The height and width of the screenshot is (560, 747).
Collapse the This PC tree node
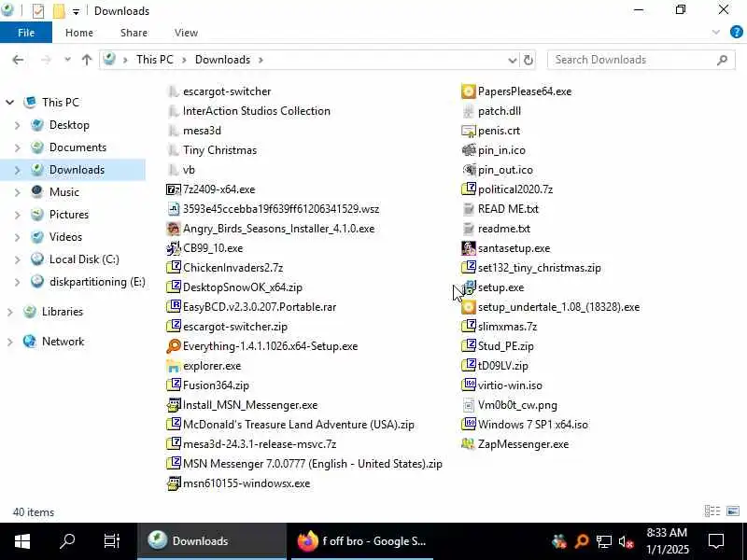point(9,103)
